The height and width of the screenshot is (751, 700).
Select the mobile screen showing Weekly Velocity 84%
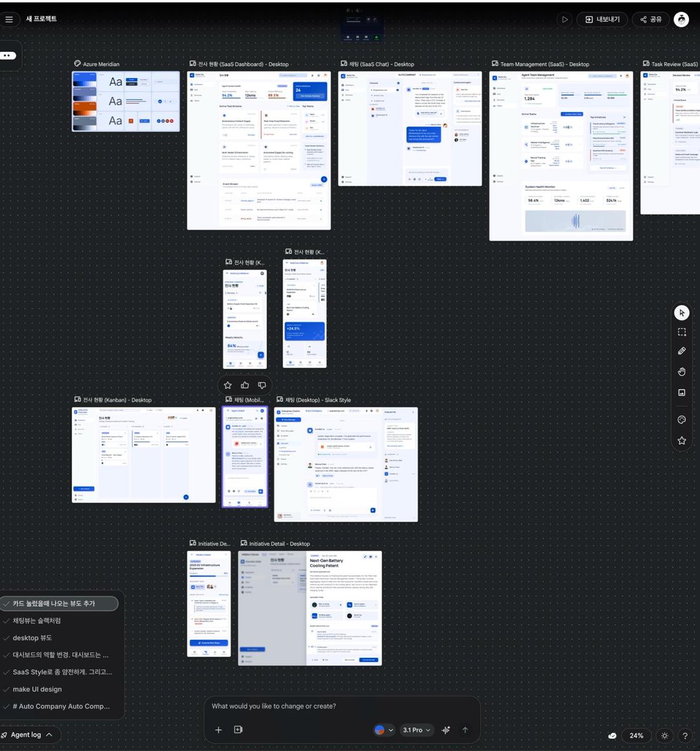pos(245,319)
